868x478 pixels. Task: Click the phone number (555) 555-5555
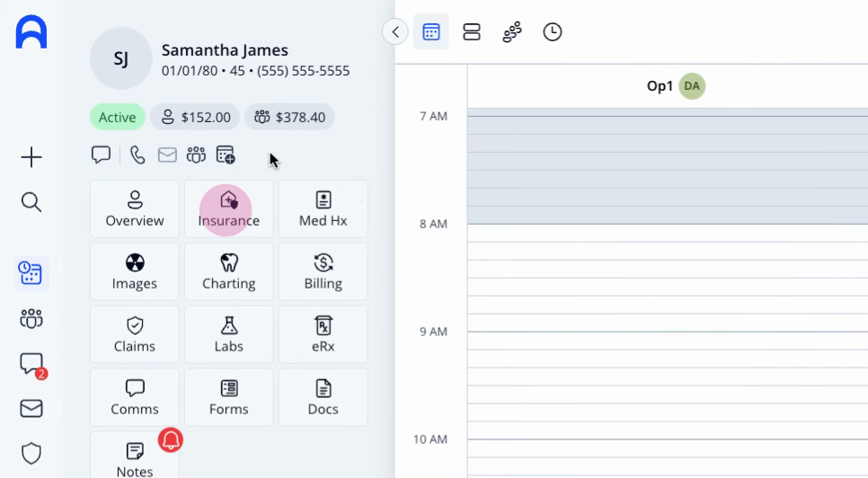pyautogui.click(x=304, y=71)
